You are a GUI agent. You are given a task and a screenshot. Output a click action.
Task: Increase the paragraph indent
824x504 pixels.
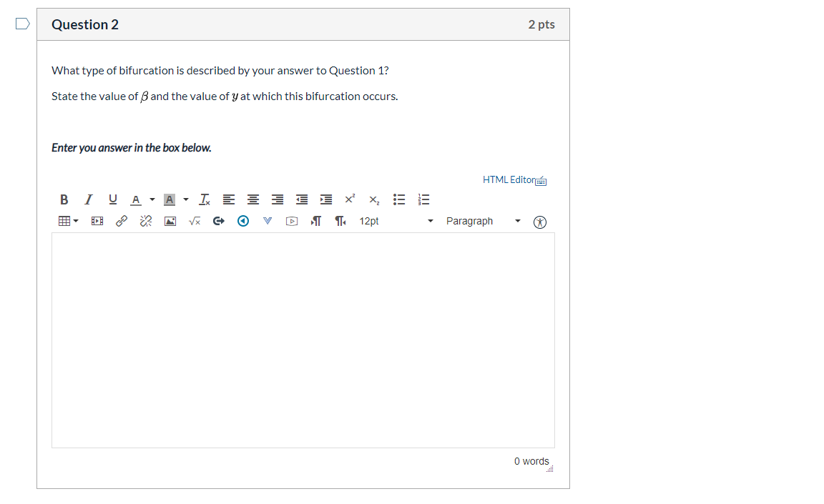coord(326,199)
